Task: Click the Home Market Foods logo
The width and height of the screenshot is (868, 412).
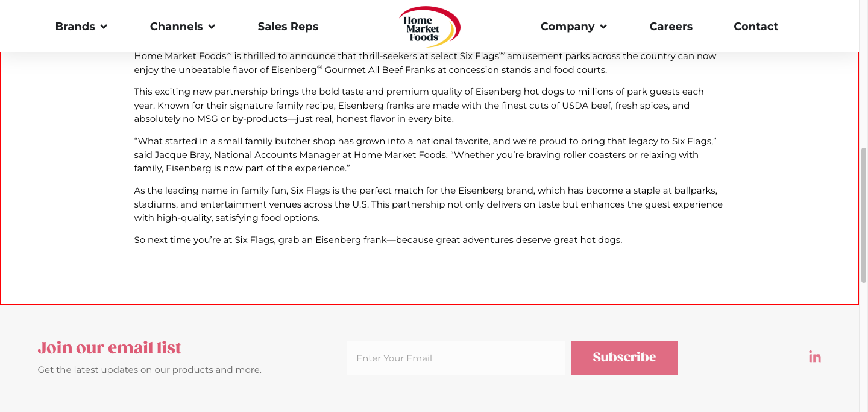Action: coord(429,27)
